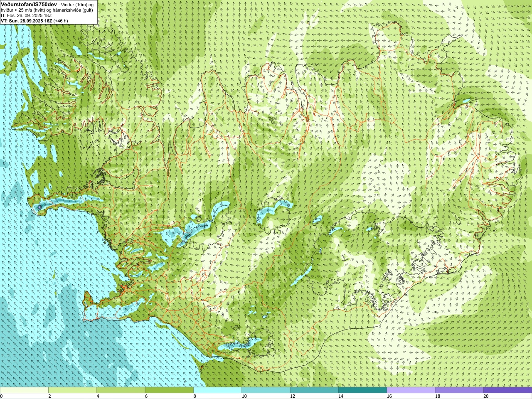Click the 'hviður > 25 m/s (hvítt)' description line
The image size is (532, 399).
(x=23, y=10)
